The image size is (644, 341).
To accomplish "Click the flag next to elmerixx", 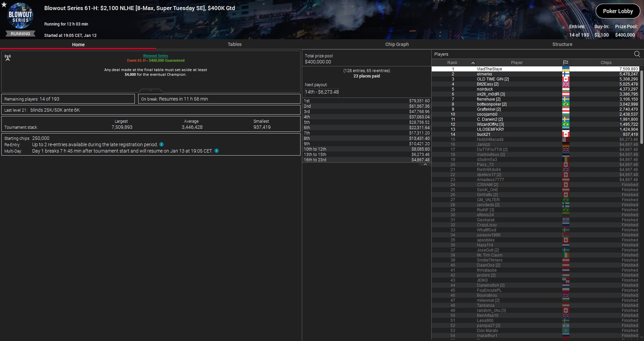I will 566,74.
